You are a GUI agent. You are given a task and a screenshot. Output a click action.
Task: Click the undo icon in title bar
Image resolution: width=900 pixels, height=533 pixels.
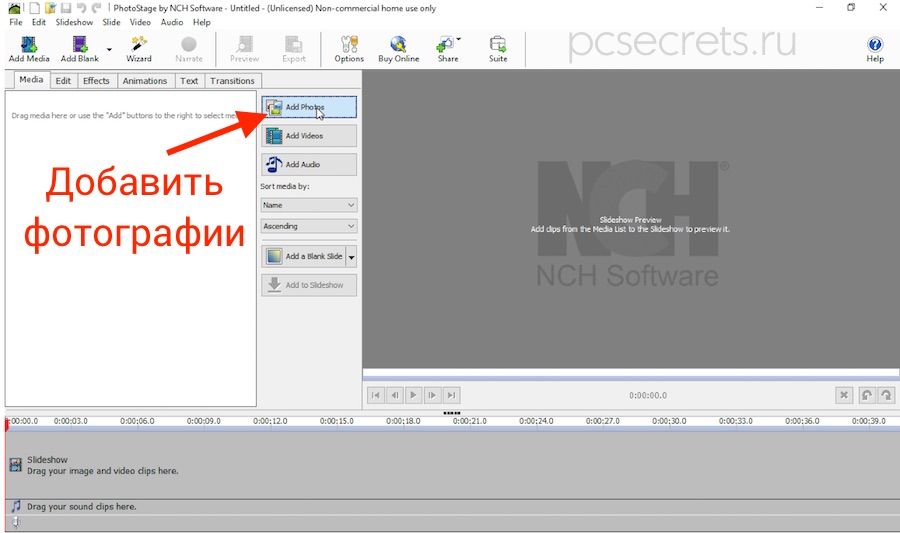point(81,8)
